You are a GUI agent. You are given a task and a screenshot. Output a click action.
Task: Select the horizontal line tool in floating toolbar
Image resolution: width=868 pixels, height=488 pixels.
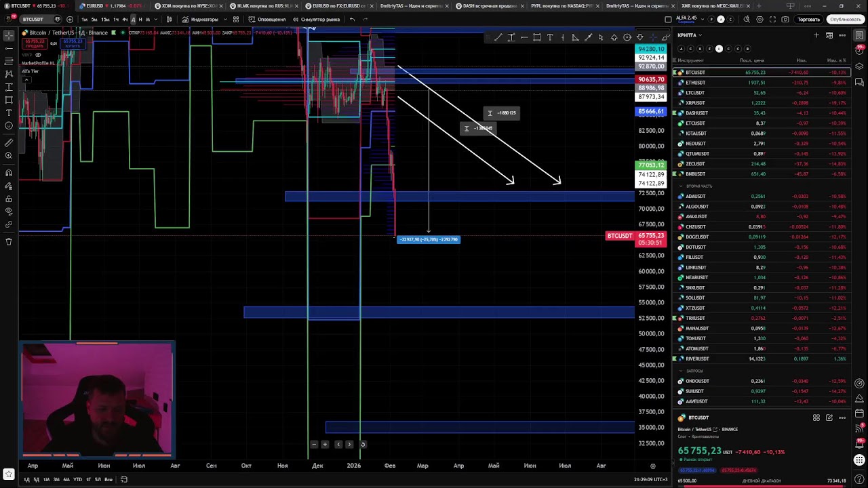tap(524, 37)
